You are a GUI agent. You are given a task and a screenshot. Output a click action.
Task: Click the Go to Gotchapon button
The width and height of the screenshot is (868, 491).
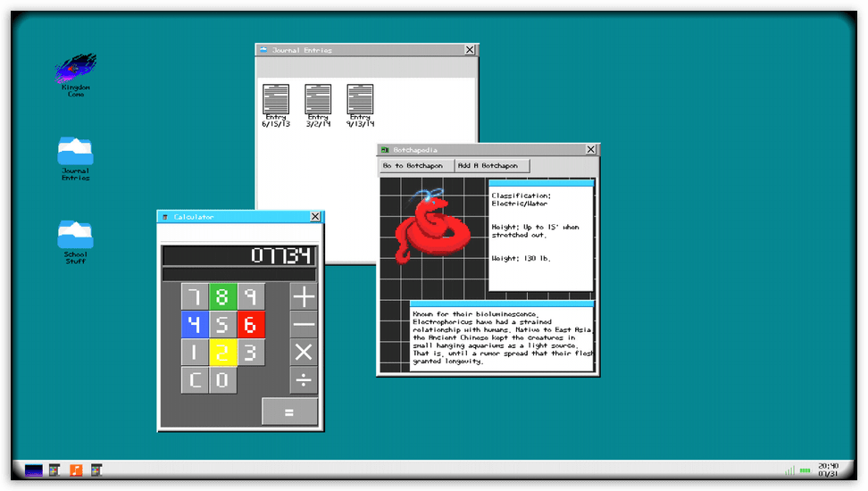(413, 166)
